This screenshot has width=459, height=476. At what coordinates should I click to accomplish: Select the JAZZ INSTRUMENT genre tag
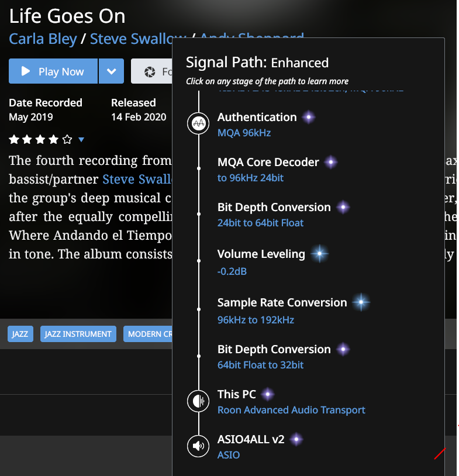click(78, 334)
